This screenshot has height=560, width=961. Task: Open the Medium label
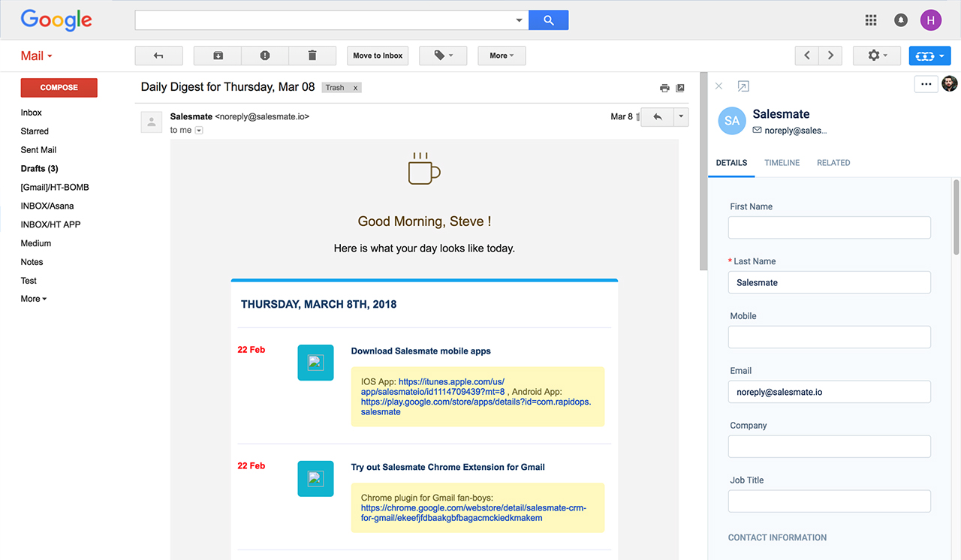[36, 243]
